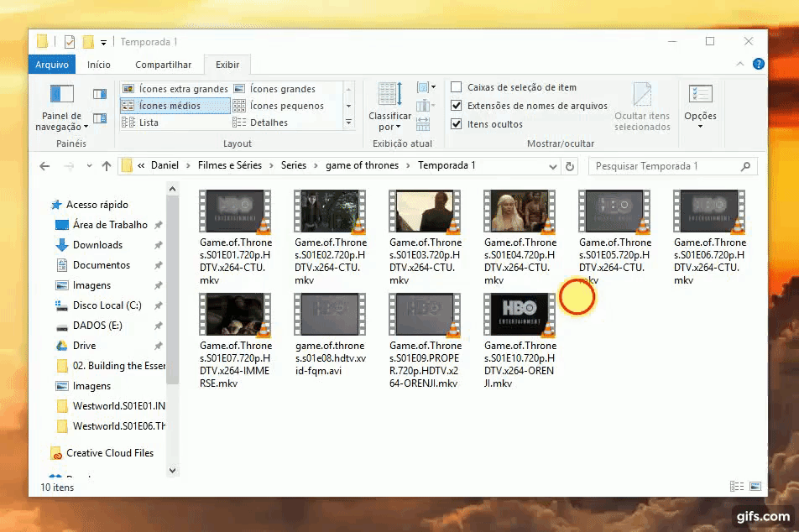Open the Painel de navegação dropdown
Screen dimensions: 799x532
click(61, 108)
